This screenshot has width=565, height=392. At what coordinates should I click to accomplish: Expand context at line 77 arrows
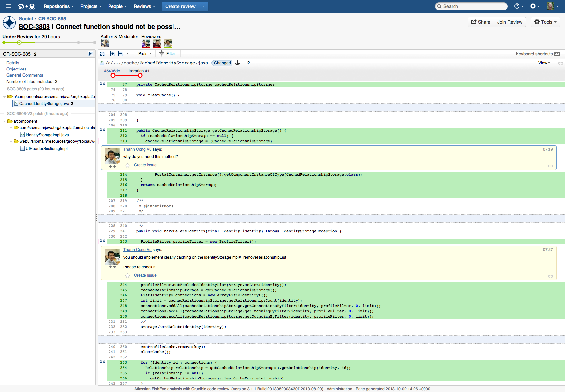[x=102, y=84]
